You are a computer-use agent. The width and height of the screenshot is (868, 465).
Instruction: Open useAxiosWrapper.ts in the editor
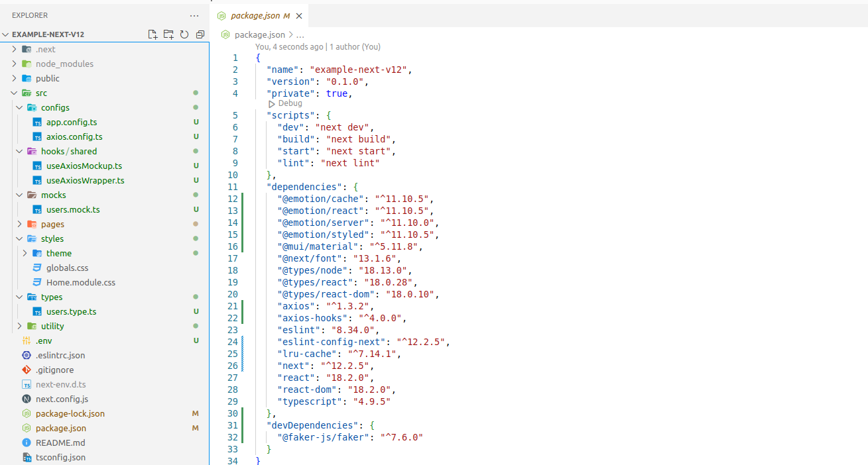point(85,180)
